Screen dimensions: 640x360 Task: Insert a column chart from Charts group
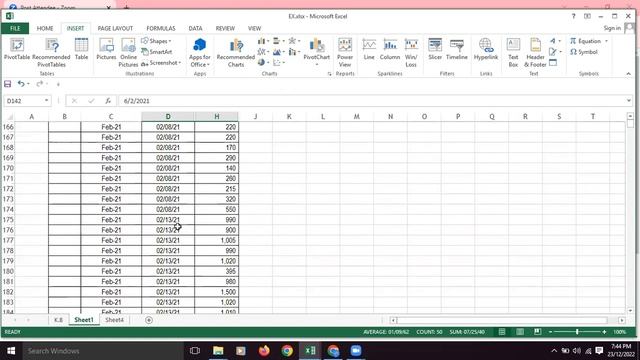263,41
